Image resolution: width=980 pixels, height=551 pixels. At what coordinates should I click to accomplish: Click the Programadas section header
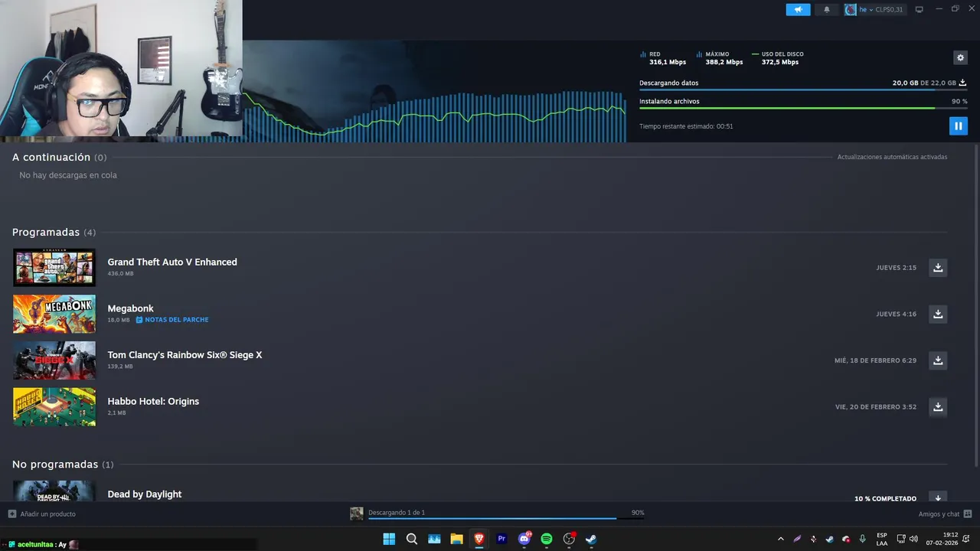[x=54, y=232]
